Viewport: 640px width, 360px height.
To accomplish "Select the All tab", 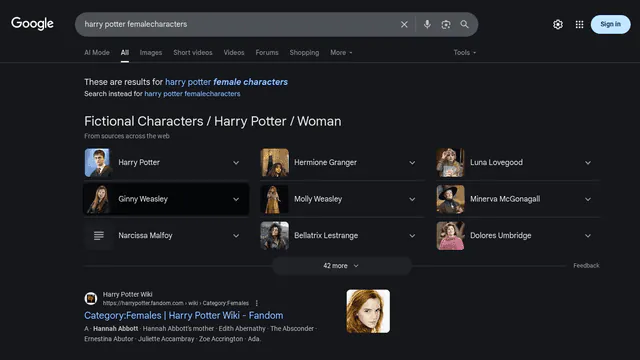I will (x=125, y=53).
